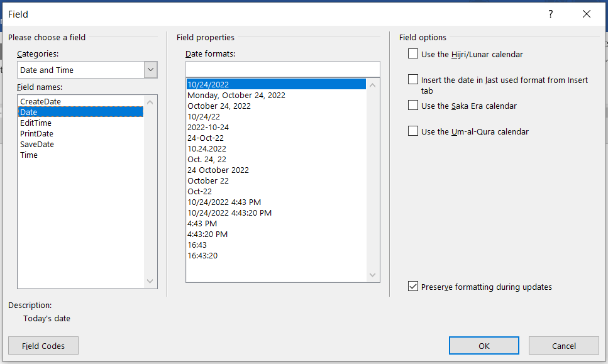This screenshot has width=608, height=364.
Task: Select CreateDate in Field names list
Action: coord(40,101)
